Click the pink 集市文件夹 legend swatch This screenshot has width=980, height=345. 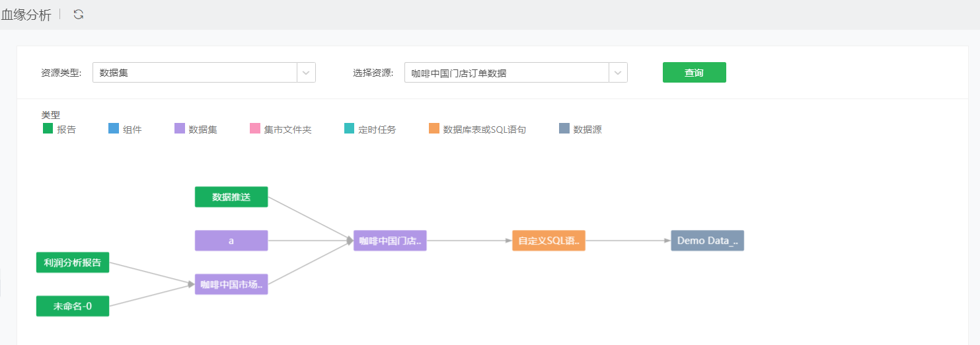[x=254, y=129]
